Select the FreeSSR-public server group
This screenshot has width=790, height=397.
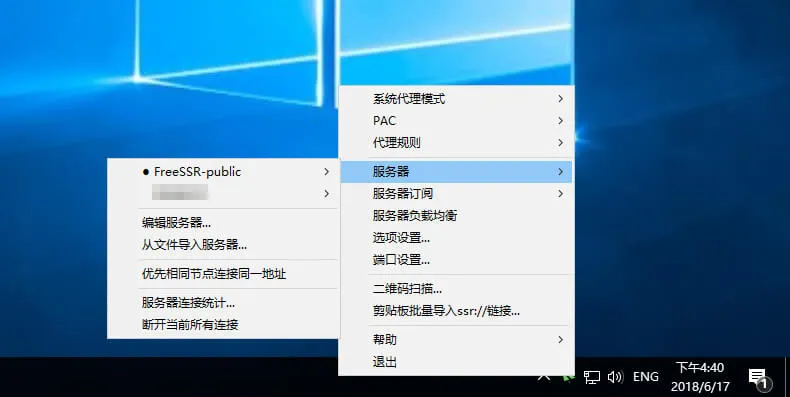tap(224, 172)
